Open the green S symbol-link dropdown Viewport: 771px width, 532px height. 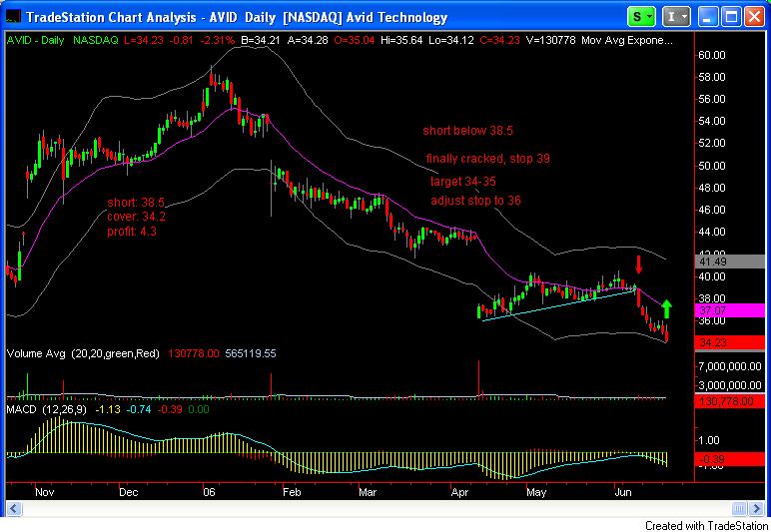pyautogui.click(x=641, y=17)
